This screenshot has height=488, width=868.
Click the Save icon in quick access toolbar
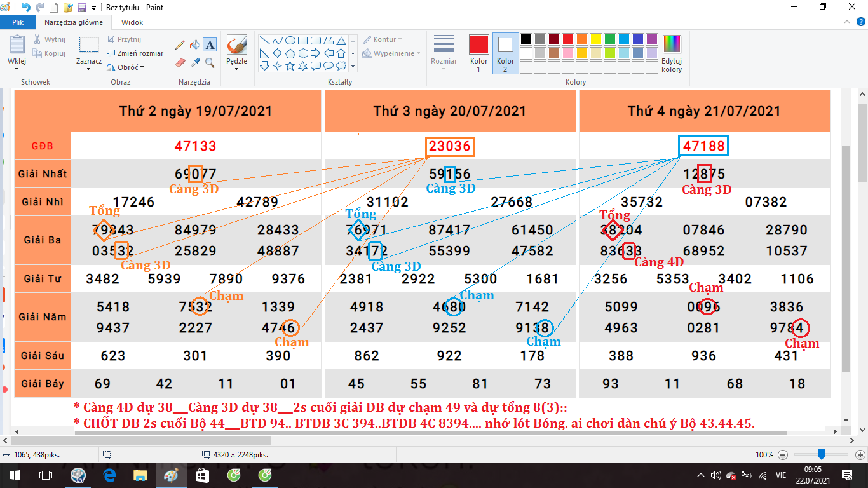click(82, 8)
